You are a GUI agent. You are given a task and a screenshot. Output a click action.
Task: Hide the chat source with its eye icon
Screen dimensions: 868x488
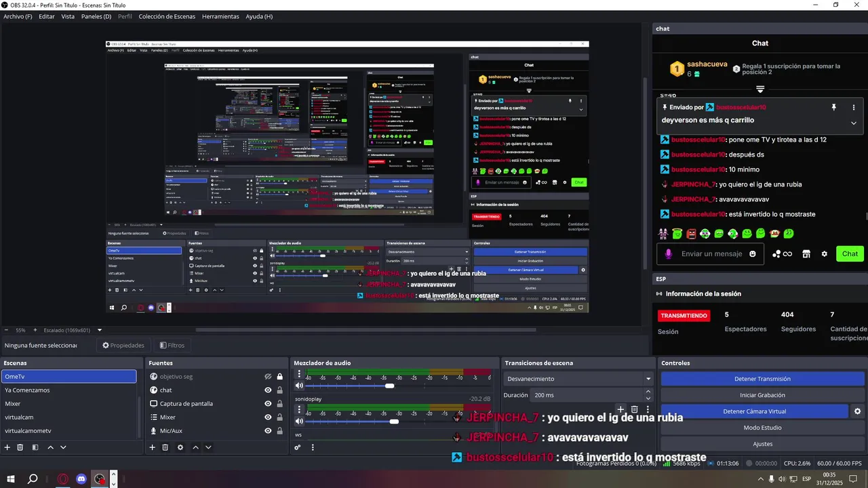[268, 390]
